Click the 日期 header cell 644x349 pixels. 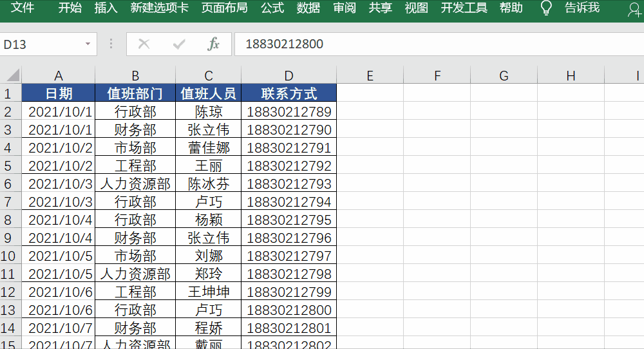coord(59,93)
